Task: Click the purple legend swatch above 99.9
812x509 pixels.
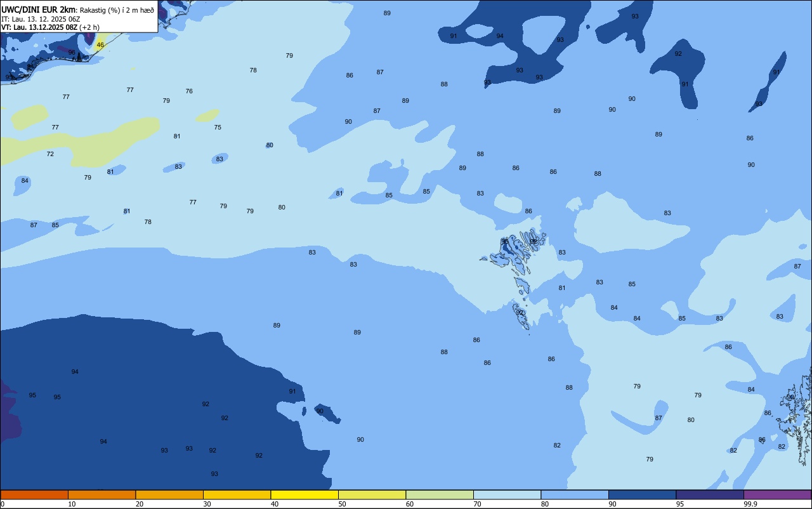Action: click(x=777, y=494)
